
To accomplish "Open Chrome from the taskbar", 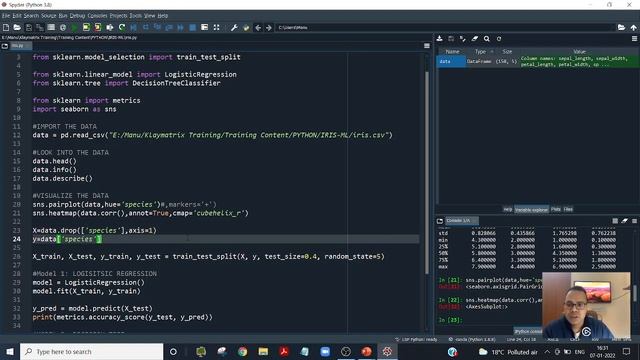I will pos(242,351).
